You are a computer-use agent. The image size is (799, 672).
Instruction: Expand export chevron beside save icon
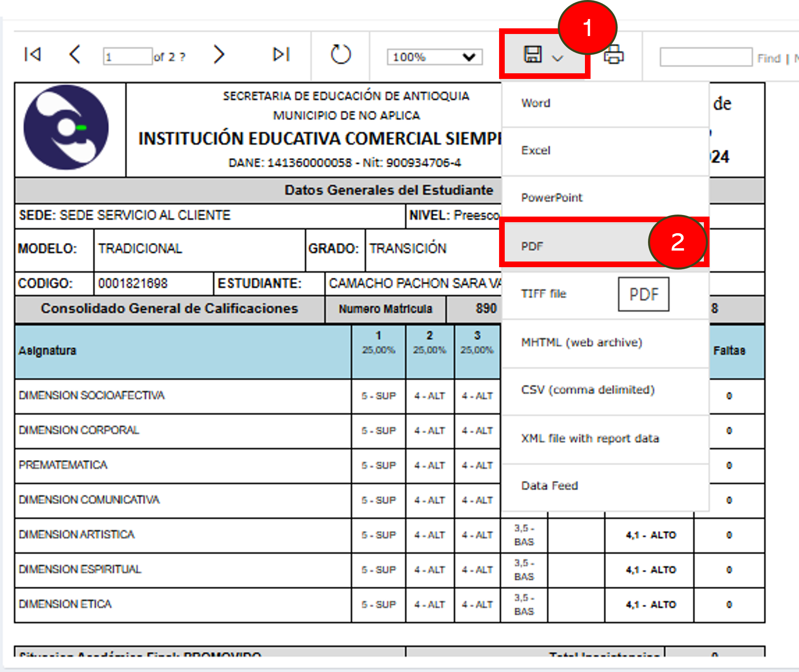pyautogui.click(x=558, y=59)
